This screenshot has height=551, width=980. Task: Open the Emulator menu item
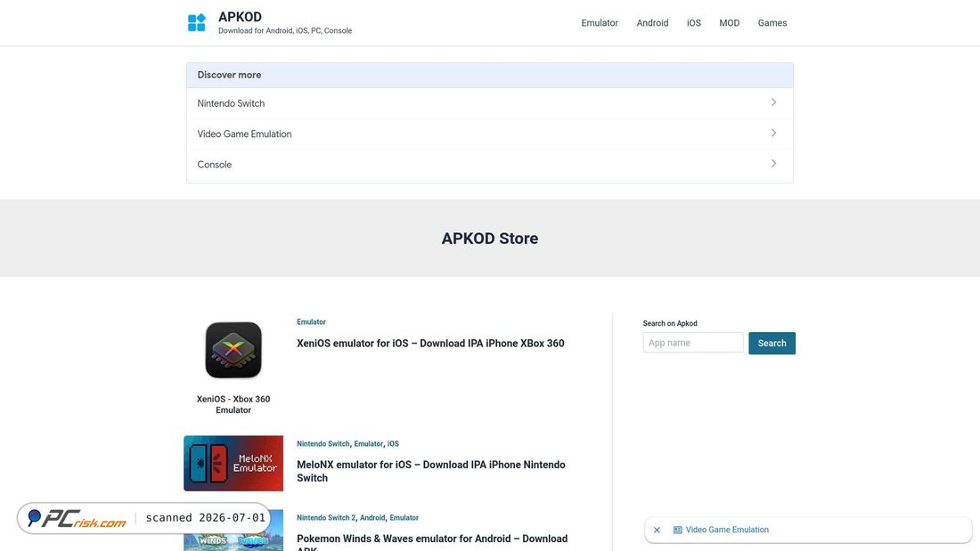click(600, 22)
